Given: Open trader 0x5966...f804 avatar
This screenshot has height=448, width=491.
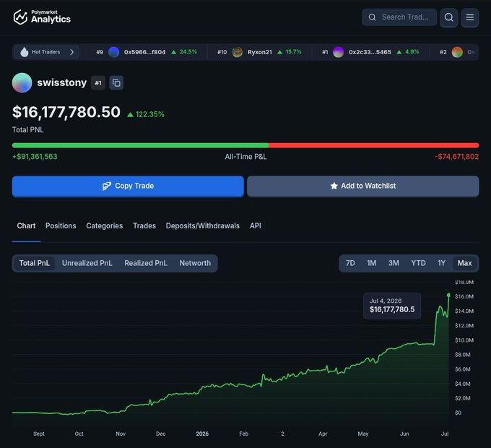Looking at the screenshot, I should [113, 52].
